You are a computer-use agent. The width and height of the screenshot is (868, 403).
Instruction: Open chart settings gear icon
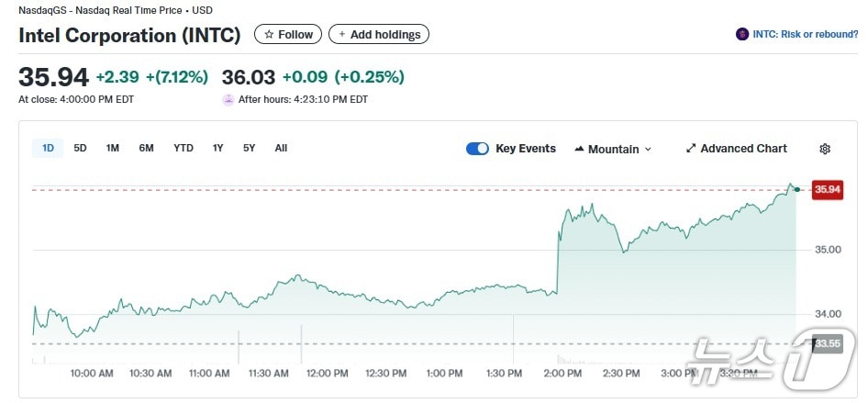click(824, 149)
